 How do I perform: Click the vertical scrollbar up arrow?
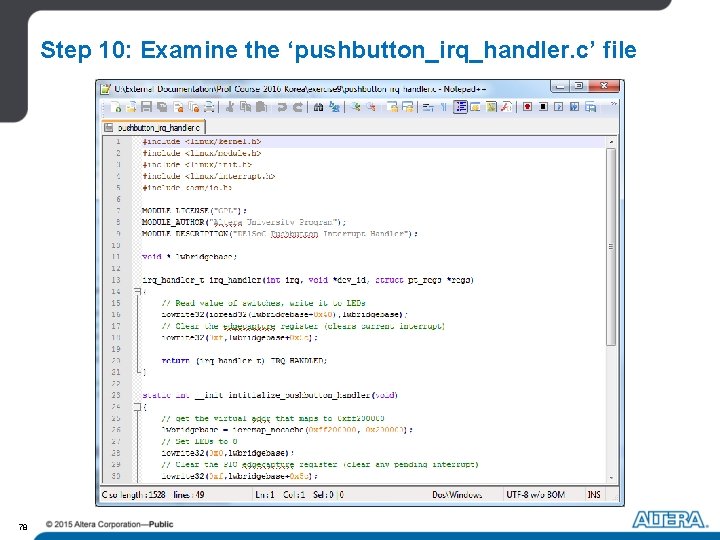pyautogui.click(x=611, y=142)
